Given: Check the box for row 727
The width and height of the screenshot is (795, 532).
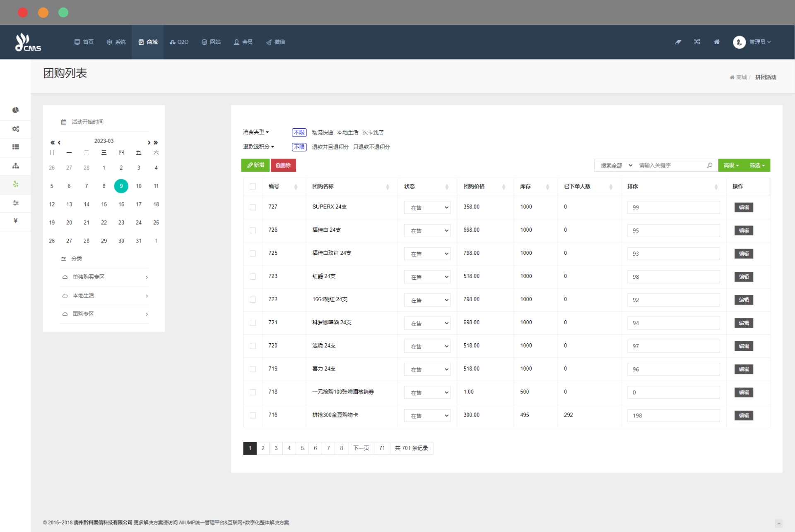Looking at the screenshot, I should tap(253, 207).
